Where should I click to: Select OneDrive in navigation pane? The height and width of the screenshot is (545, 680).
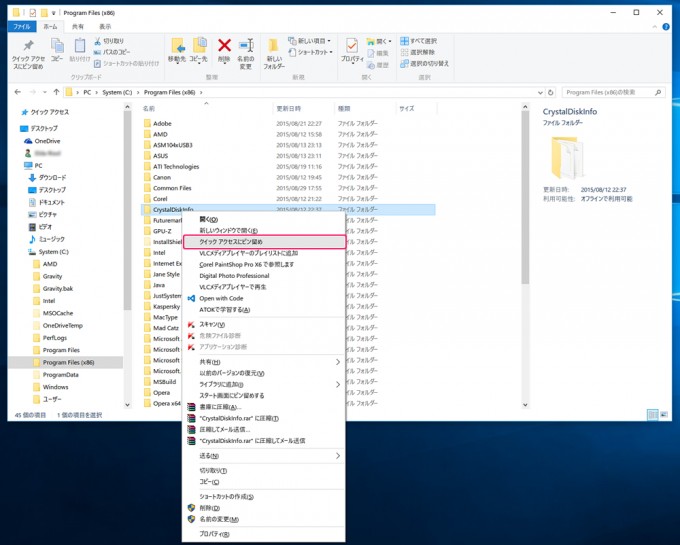click(47, 141)
